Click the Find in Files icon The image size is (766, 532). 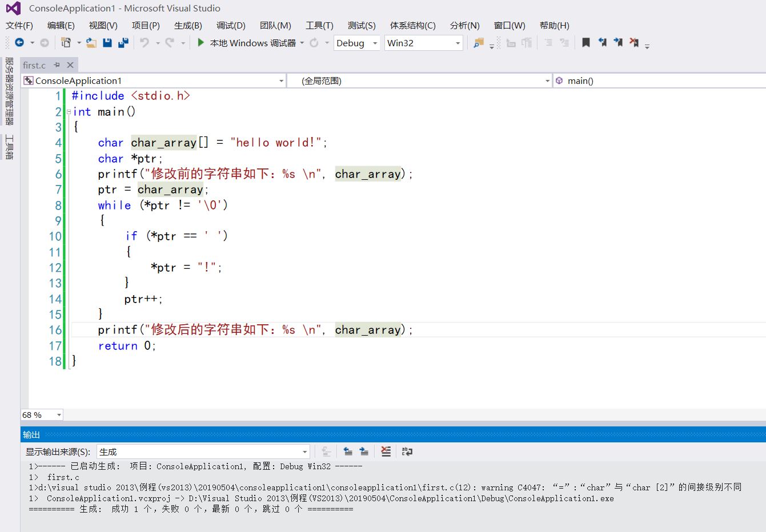pos(479,43)
